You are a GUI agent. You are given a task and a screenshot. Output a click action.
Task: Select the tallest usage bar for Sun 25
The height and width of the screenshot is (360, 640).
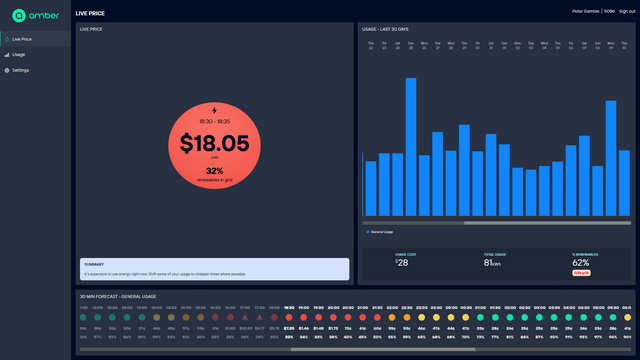(x=411, y=147)
